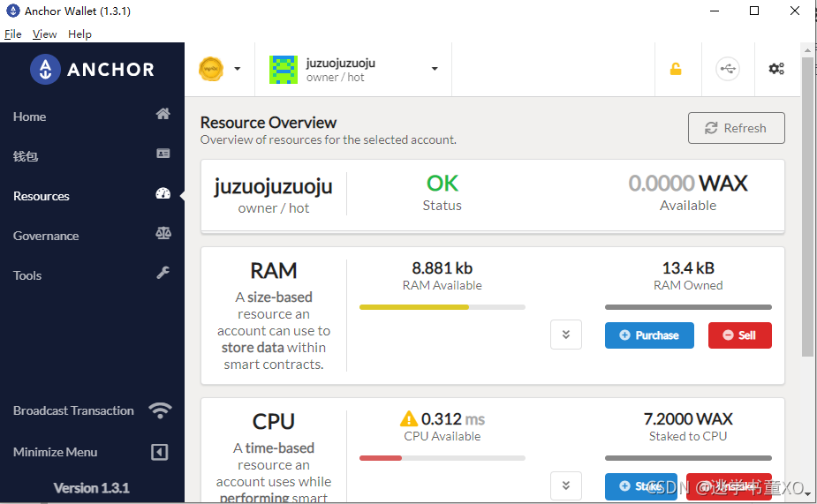The height and width of the screenshot is (504, 817).
Task: Click the CPU Available red progress bar
Action: (443, 458)
